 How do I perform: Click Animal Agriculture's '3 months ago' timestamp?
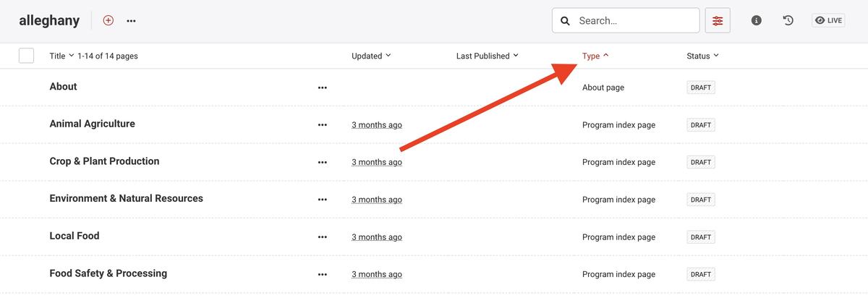tap(377, 125)
